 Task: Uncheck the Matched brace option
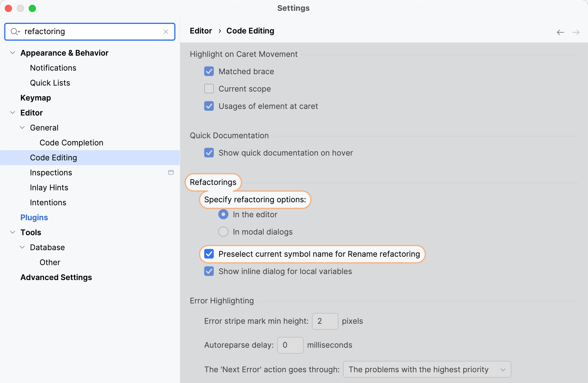tap(209, 71)
